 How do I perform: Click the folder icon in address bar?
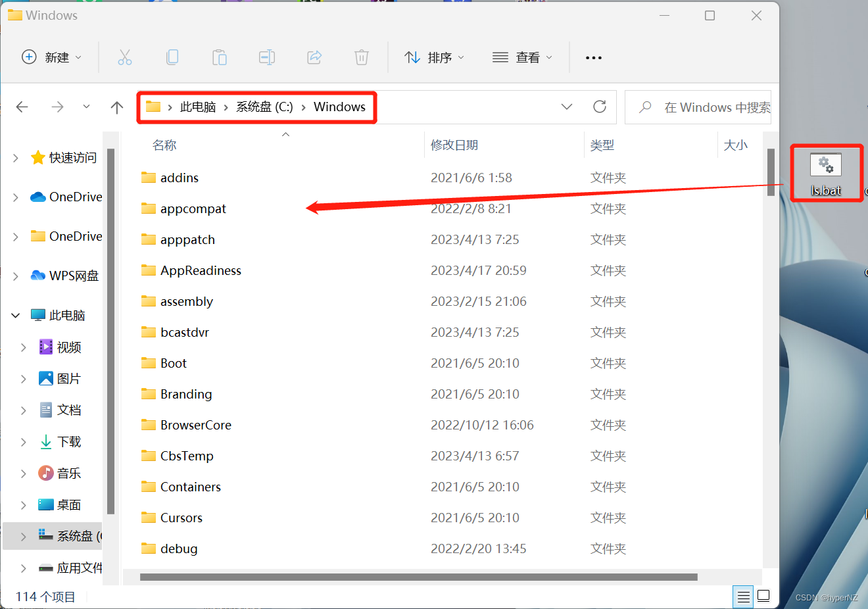153,107
